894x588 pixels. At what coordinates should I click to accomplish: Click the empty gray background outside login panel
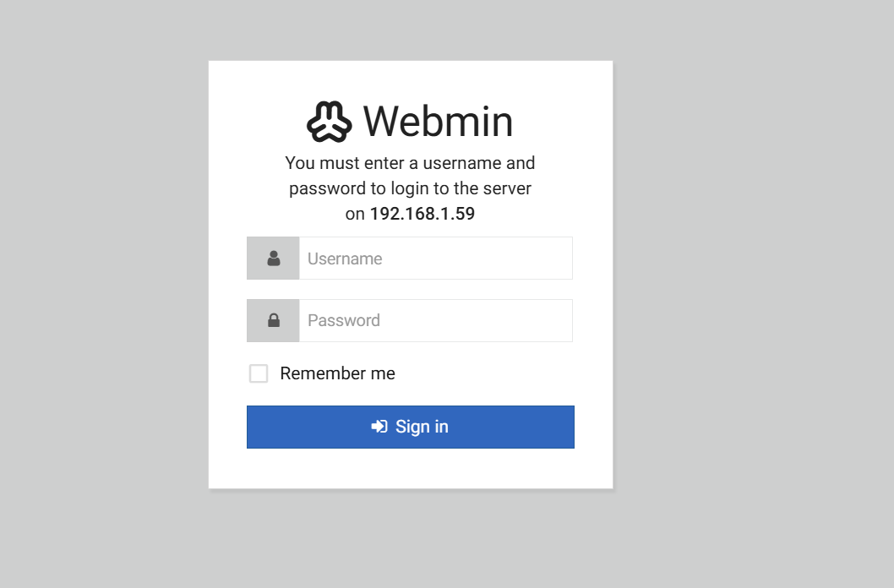click(741, 285)
